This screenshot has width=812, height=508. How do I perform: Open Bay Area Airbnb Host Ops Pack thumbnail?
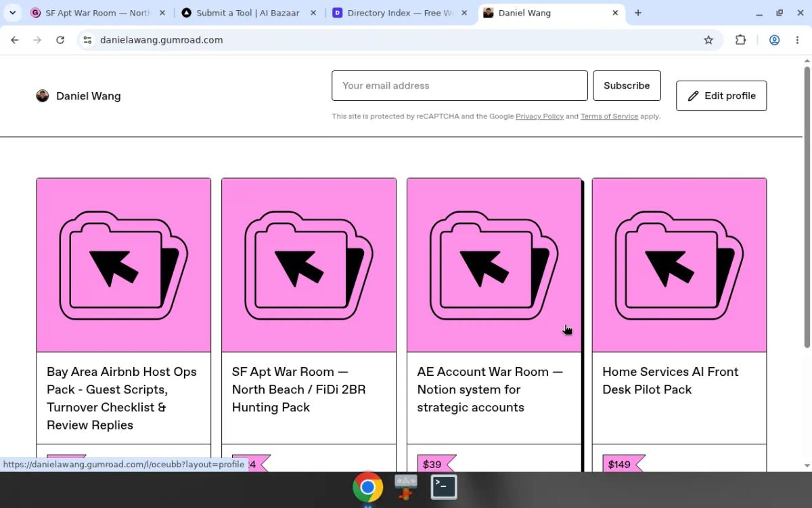click(x=124, y=266)
